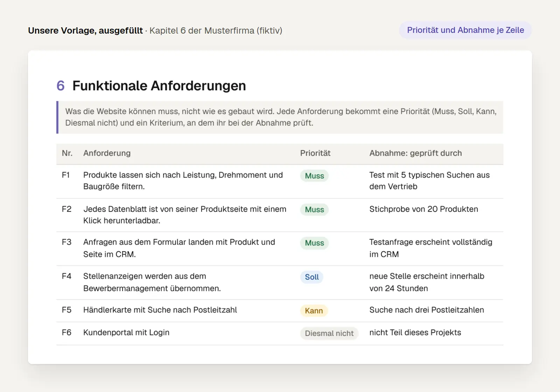Image resolution: width=560 pixels, height=392 pixels.
Task: Select the F6 row number
Action: 66,332
